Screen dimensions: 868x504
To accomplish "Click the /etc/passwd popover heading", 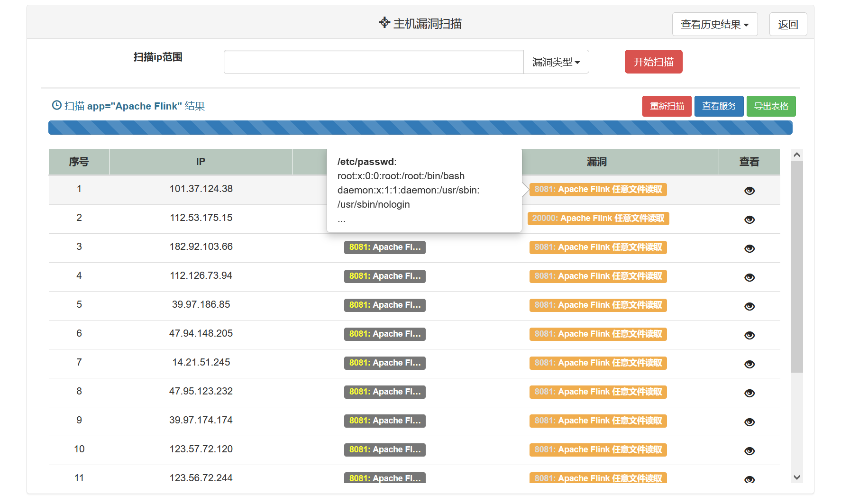I will [x=367, y=162].
